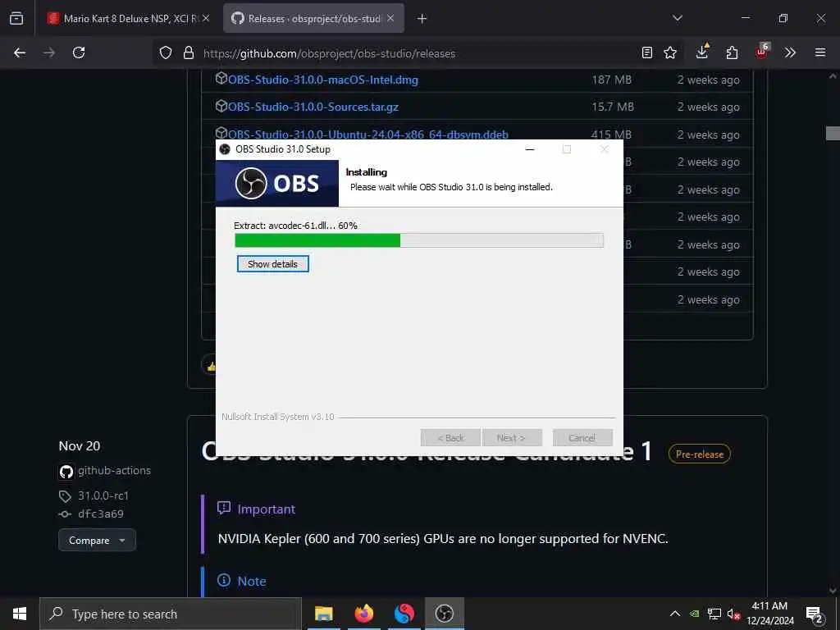
Task: Minimize the OBS Studio 31.0 Setup window
Action: pos(530,149)
